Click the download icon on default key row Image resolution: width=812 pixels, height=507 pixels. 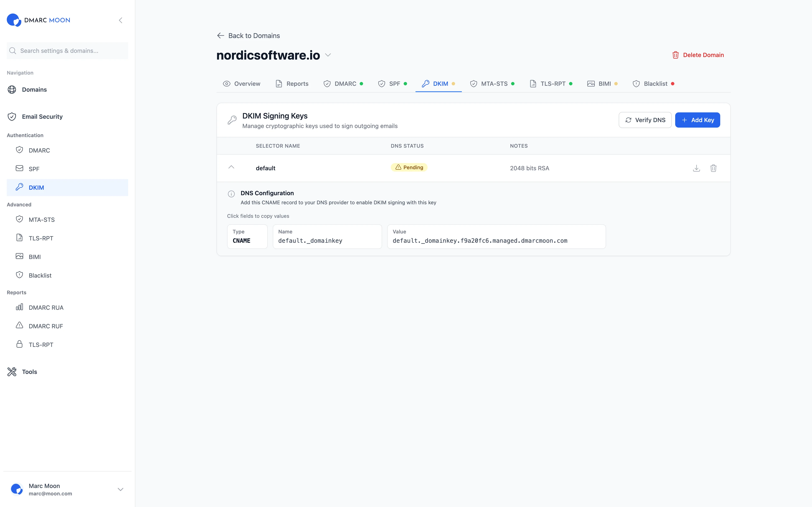tap(697, 168)
